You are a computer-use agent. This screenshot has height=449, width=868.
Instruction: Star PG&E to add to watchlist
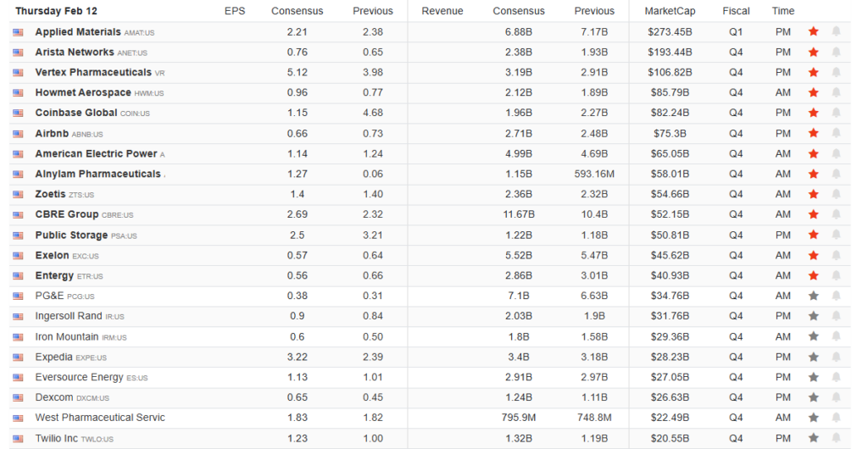click(814, 297)
